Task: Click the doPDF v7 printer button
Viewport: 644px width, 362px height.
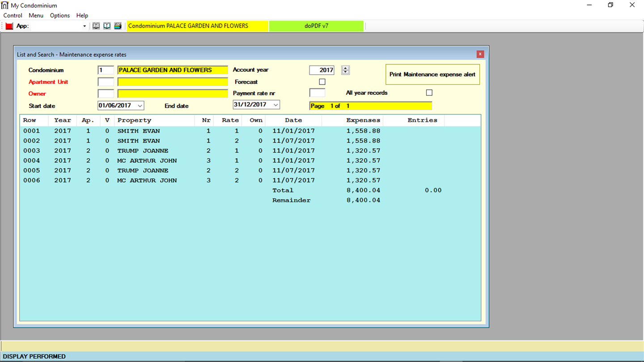Action: point(316,26)
